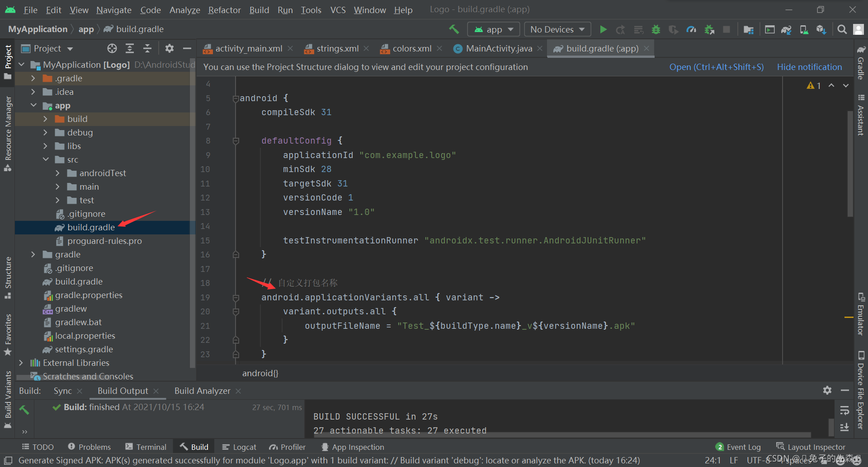Select proguard-rules.pro in project tree
Screen dimensions: 868x467
(104, 241)
